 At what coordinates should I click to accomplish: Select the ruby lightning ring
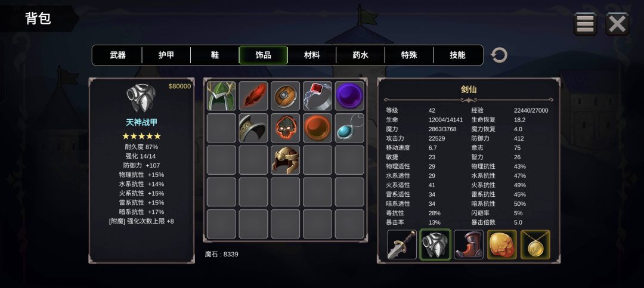coord(317,96)
